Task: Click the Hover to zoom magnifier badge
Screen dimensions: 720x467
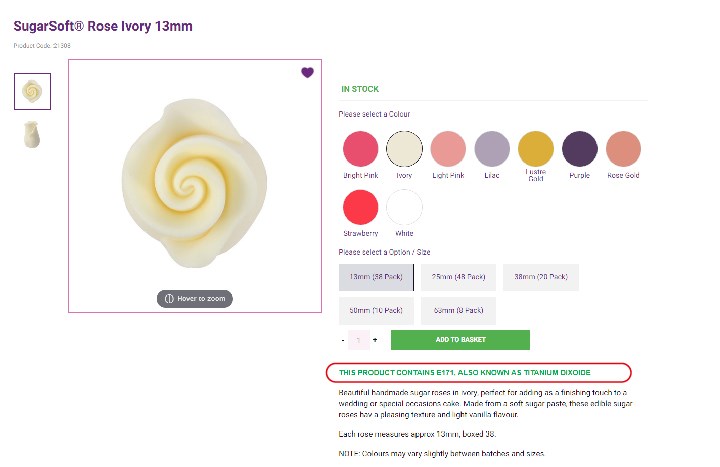Action: 195,299
